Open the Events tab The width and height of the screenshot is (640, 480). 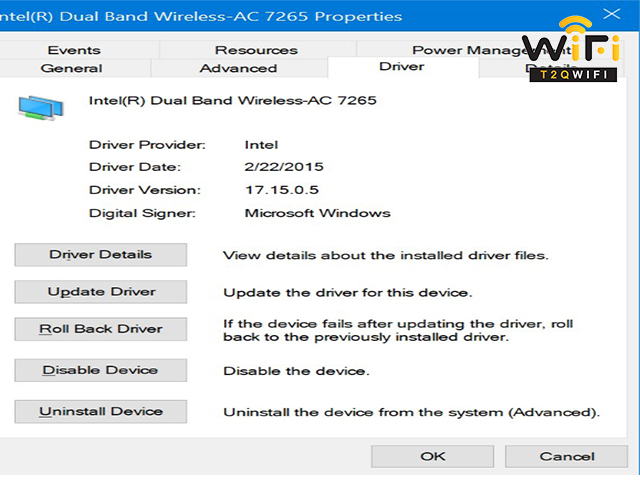point(74,50)
